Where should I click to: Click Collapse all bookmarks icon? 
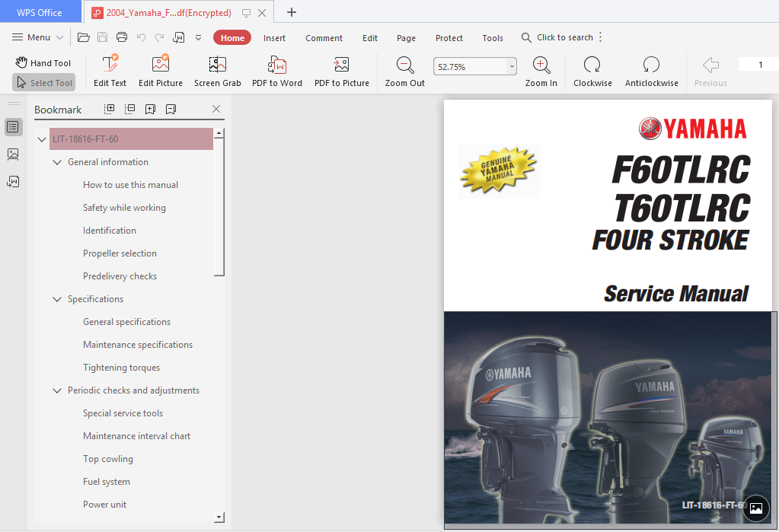[x=129, y=110]
